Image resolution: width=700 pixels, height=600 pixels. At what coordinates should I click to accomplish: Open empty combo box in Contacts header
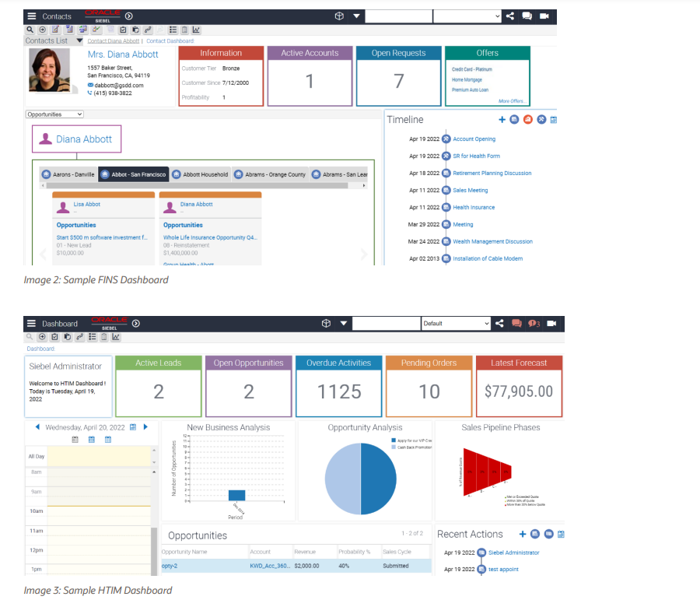(467, 16)
